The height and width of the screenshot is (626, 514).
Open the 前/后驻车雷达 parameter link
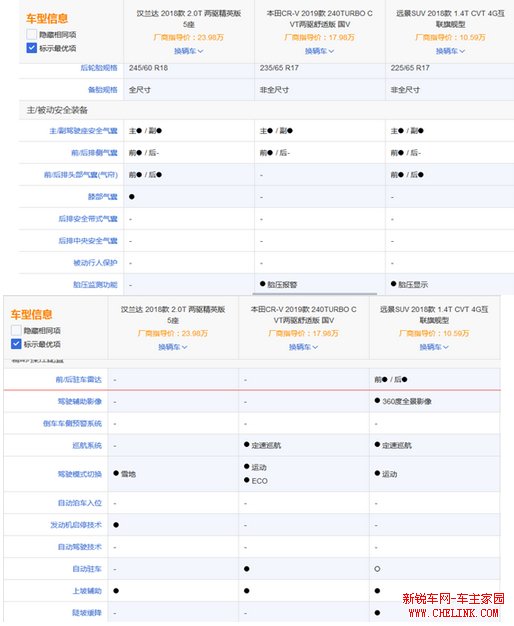(x=79, y=380)
